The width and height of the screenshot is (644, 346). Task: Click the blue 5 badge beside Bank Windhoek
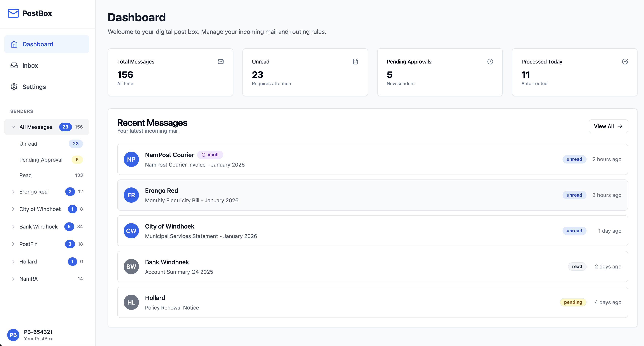(69, 227)
